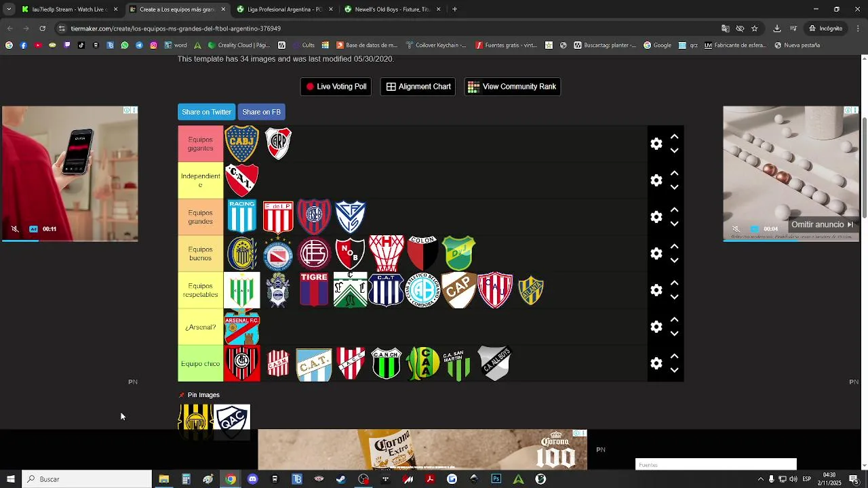
Task: Select the Boca Juniors CABJ crest
Action: click(x=241, y=144)
